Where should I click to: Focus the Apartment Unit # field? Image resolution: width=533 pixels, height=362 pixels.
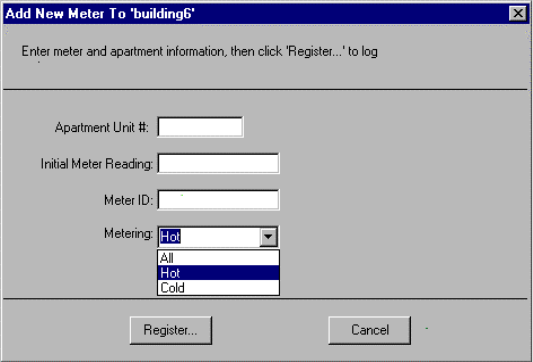pos(200,127)
